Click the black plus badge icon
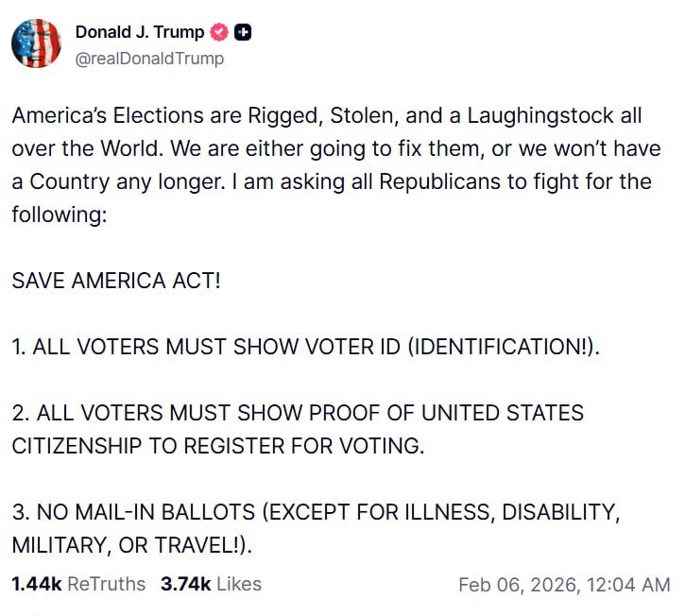 [243, 32]
